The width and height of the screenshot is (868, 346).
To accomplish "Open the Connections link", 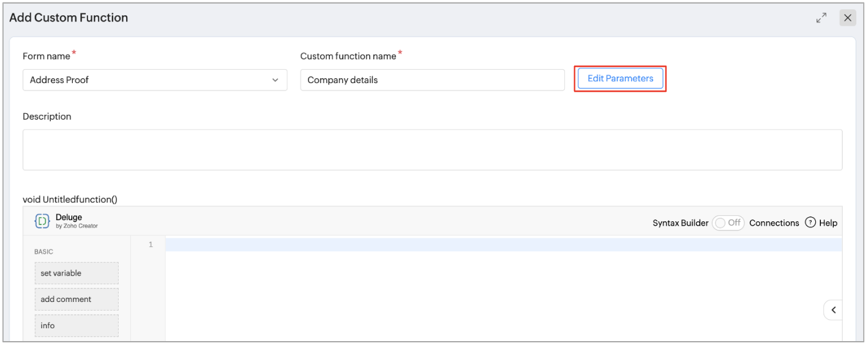I will (x=774, y=223).
